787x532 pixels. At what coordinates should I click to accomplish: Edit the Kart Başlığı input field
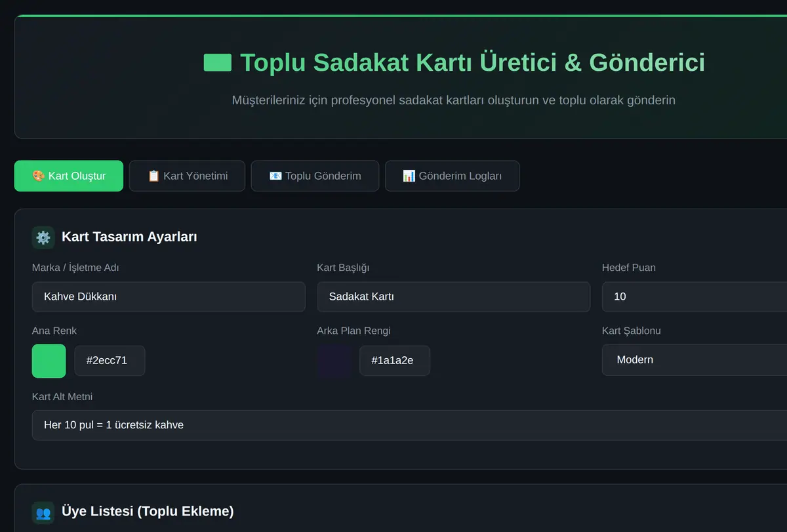453,297
